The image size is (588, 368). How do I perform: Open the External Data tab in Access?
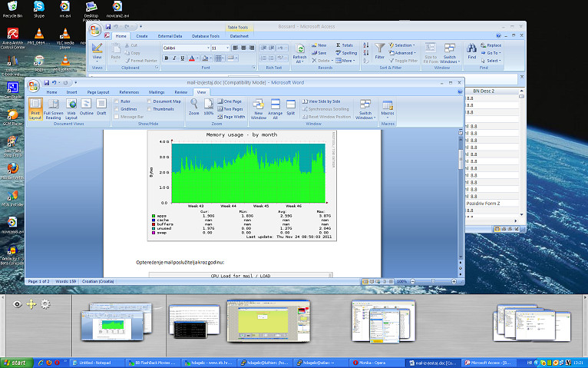coord(170,36)
